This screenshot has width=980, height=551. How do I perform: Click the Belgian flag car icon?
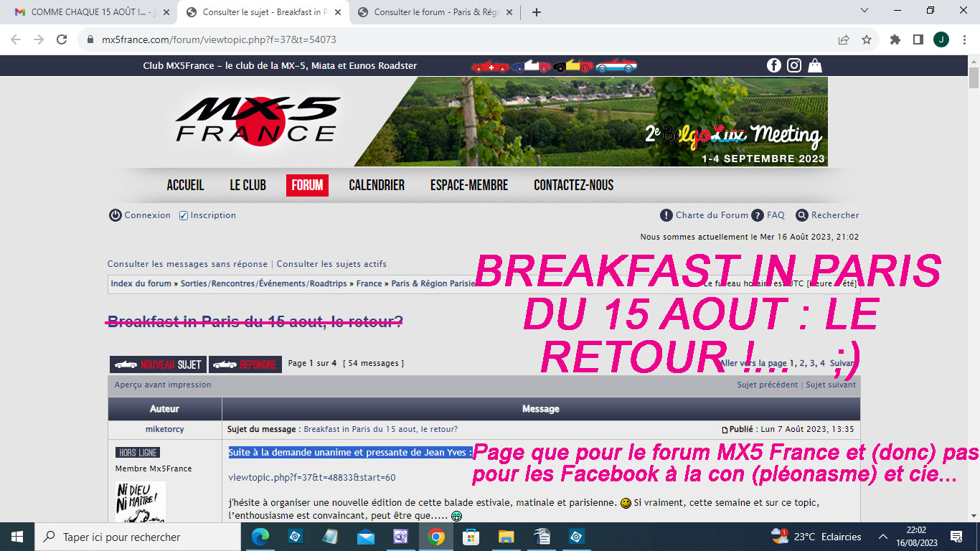[x=575, y=67]
